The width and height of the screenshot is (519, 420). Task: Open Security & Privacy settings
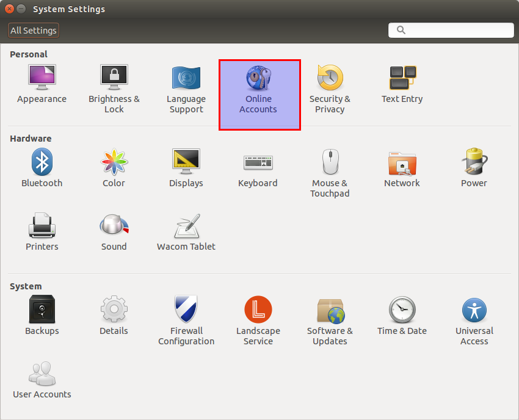click(x=330, y=89)
